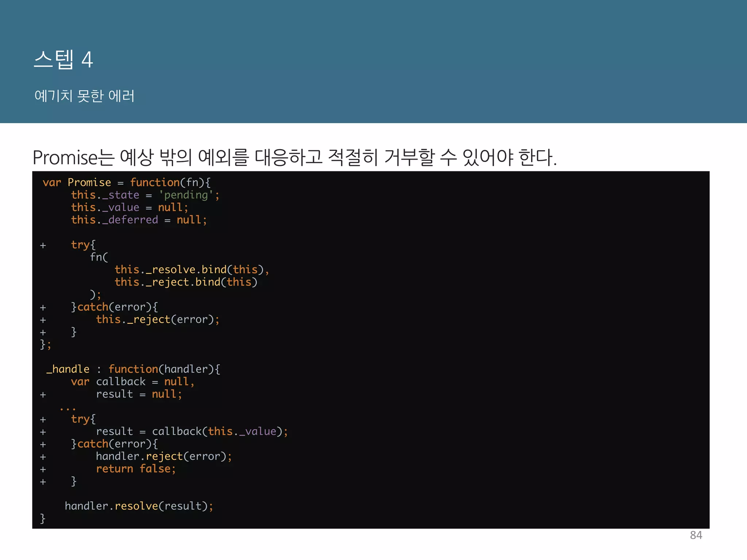Click the line 'return false;'
747x560 pixels.
tap(136, 468)
